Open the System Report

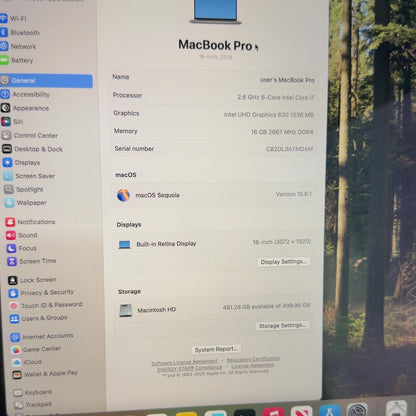tap(216, 349)
